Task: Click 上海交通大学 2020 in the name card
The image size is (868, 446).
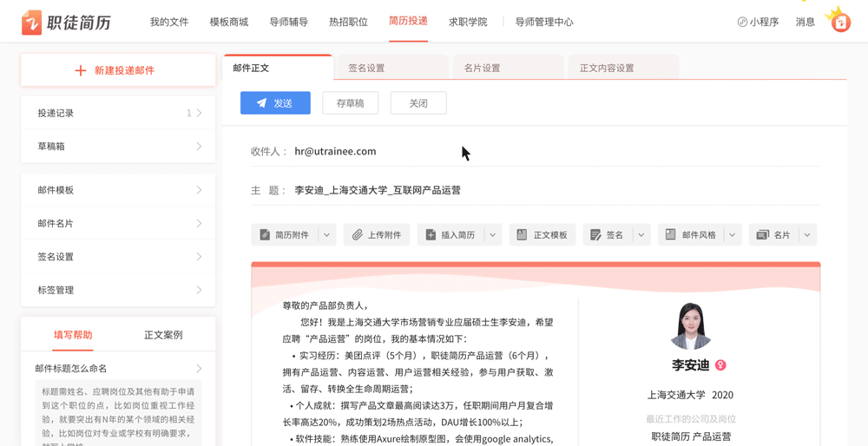Action: (690, 395)
